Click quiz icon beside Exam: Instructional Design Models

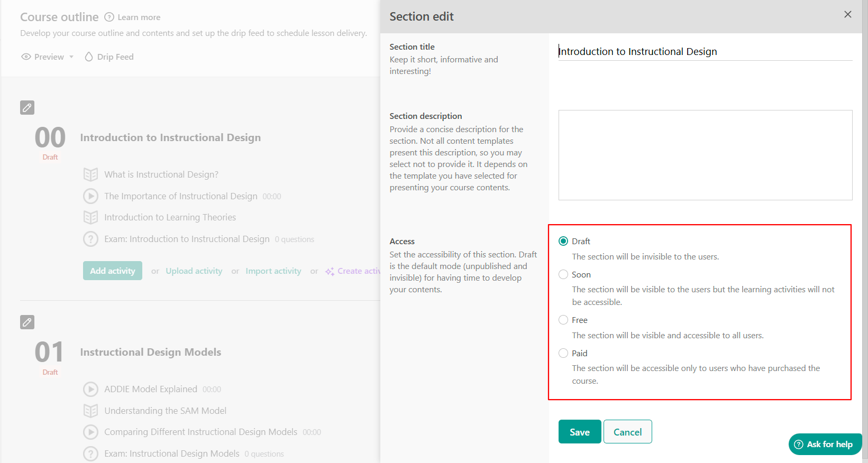pos(90,453)
